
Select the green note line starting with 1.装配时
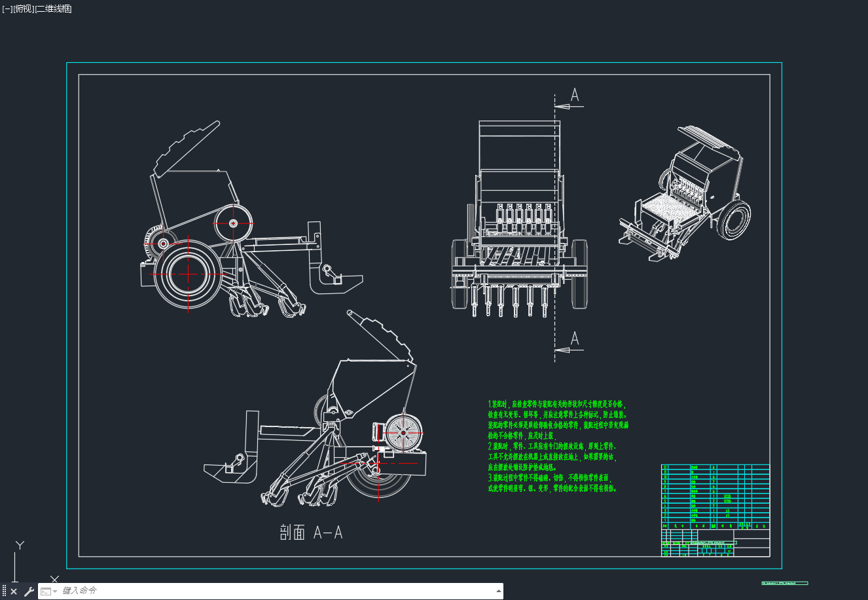click(x=557, y=405)
